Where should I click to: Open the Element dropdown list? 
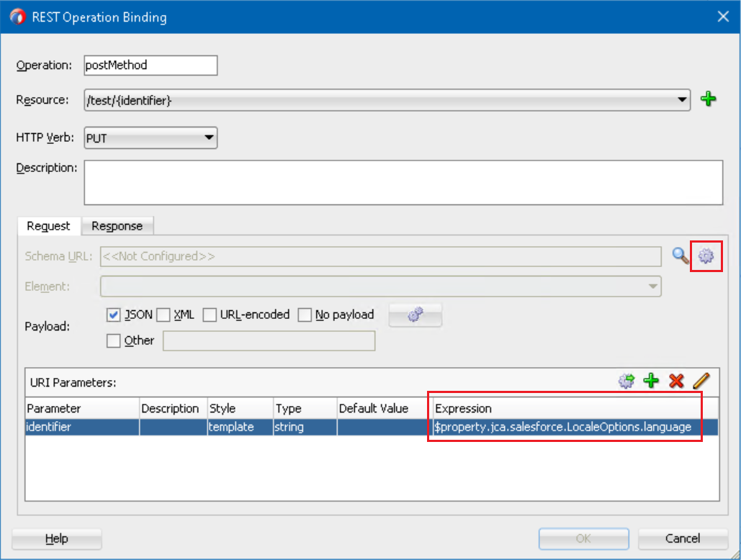point(652,286)
